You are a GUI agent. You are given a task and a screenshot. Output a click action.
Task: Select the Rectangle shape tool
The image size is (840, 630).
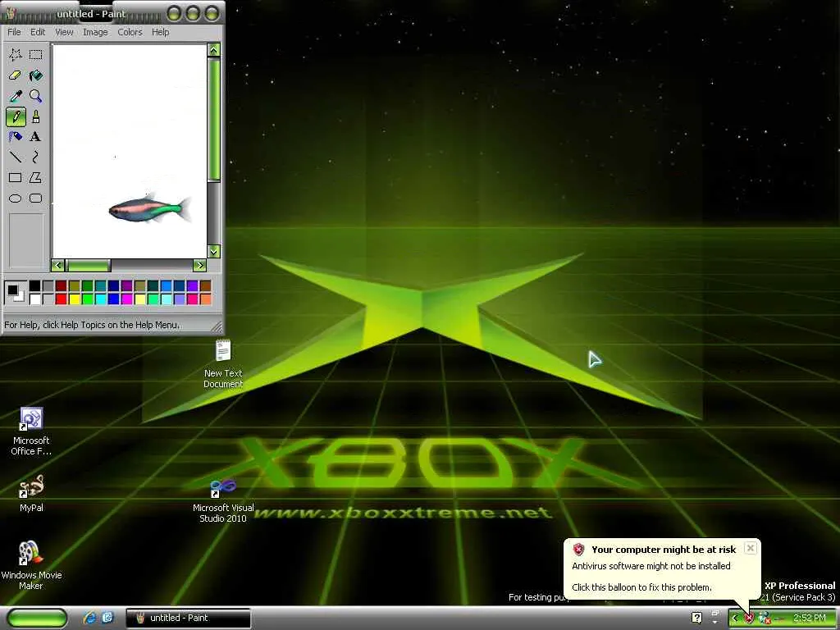pos(16,177)
